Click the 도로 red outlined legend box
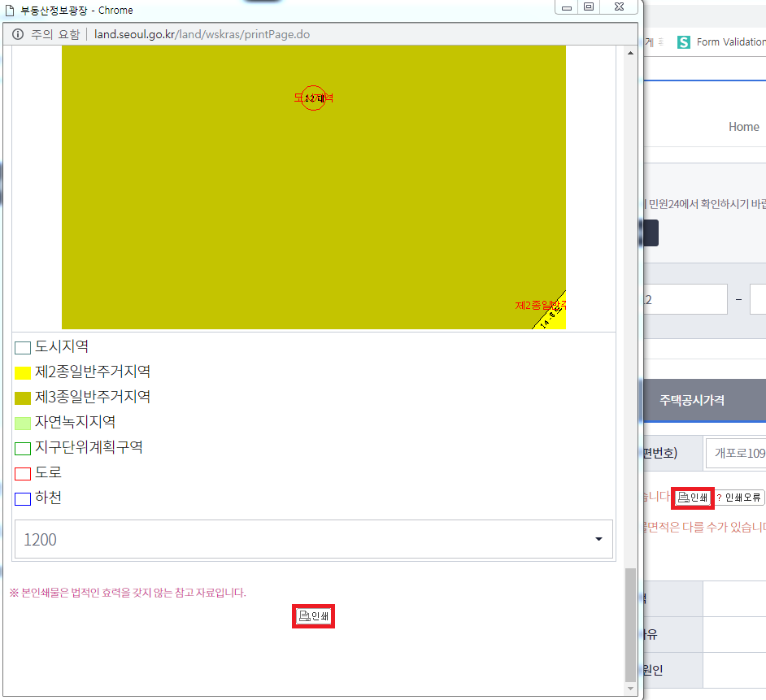This screenshot has height=700, width=766. pyautogui.click(x=23, y=474)
